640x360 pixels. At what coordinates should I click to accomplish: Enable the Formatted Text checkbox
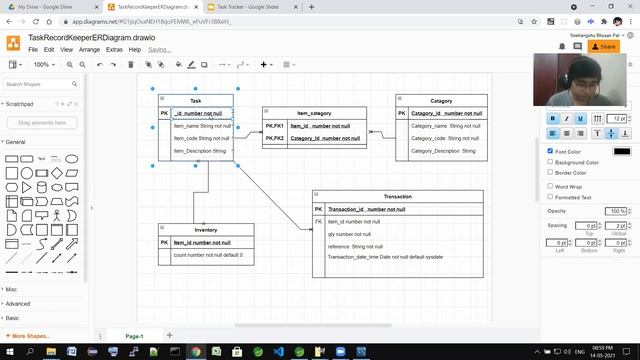[550, 197]
